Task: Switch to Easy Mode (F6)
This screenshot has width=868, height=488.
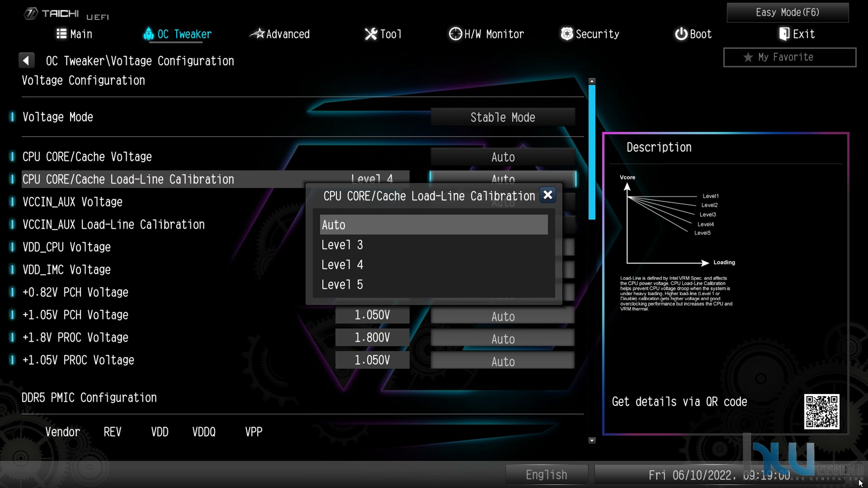Action: pos(788,12)
